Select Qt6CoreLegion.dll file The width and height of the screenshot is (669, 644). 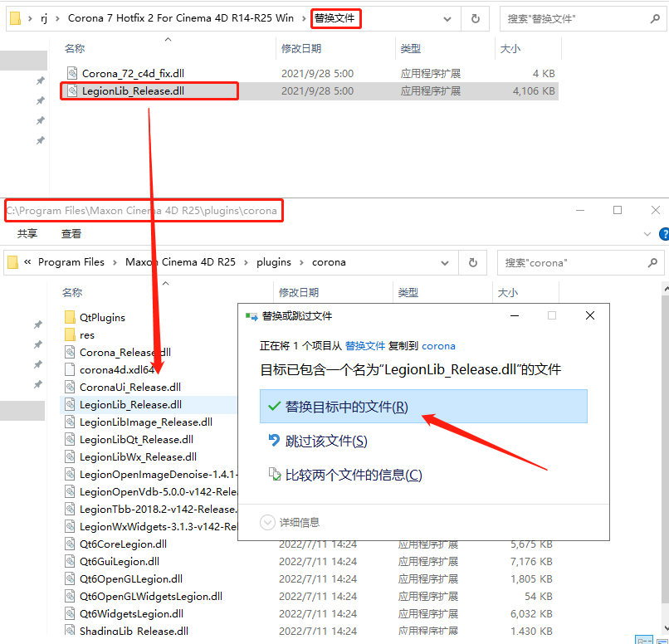pyautogui.click(x=124, y=544)
